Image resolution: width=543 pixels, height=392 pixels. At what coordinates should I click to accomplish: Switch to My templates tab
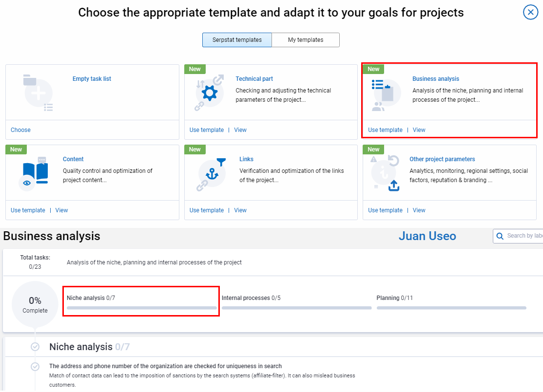point(305,40)
